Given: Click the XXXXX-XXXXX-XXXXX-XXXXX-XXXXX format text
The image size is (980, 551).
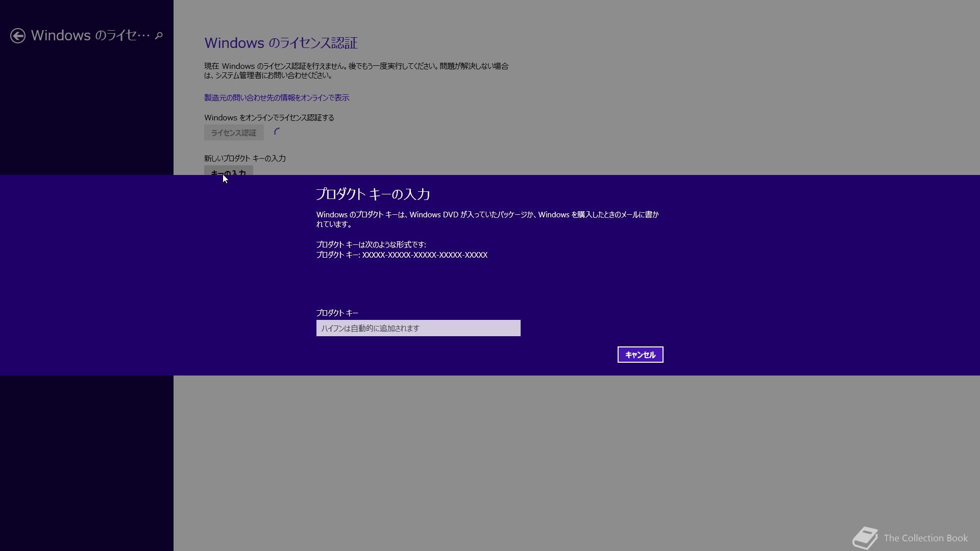Looking at the screenshot, I should 425,255.
